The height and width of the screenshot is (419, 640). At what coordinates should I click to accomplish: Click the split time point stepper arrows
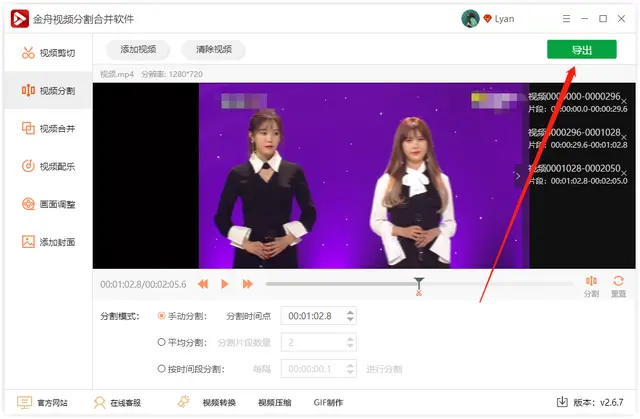click(349, 316)
